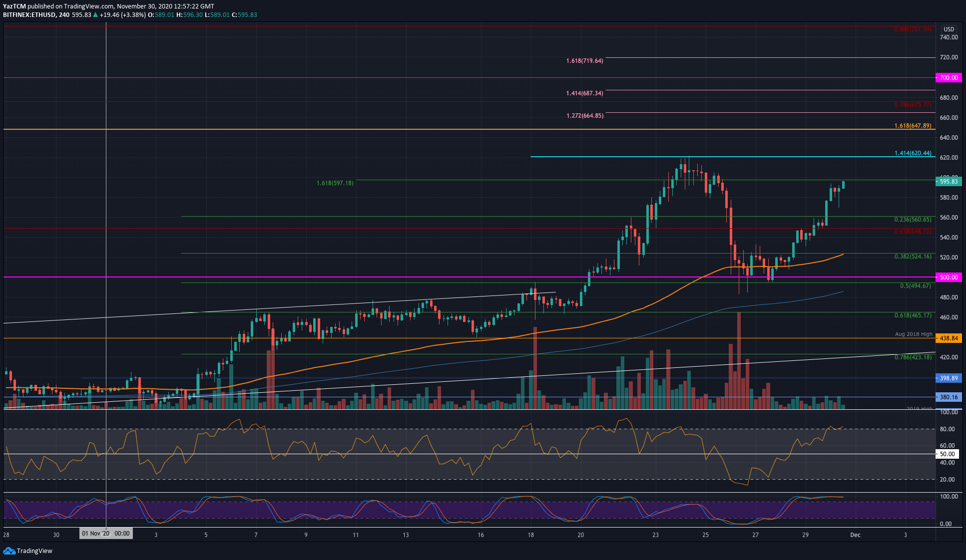Click the blue 398.89 price label
Image resolution: width=966 pixels, height=560 pixels.
pos(949,378)
